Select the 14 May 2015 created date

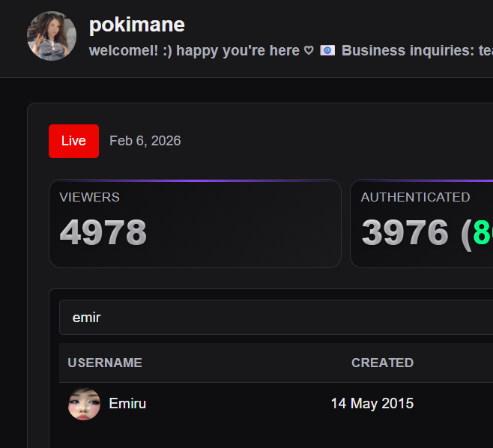pos(372,403)
